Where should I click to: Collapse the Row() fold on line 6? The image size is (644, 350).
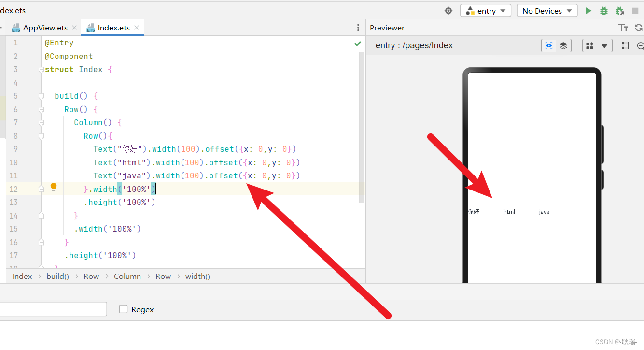click(x=41, y=109)
